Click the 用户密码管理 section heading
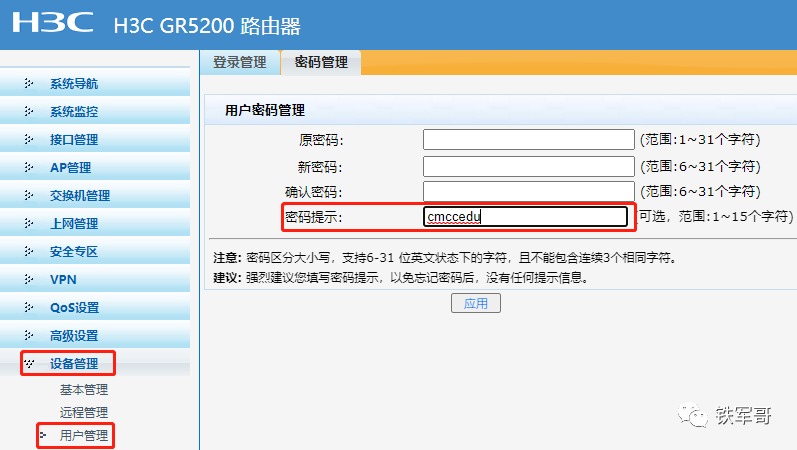 [265, 110]
